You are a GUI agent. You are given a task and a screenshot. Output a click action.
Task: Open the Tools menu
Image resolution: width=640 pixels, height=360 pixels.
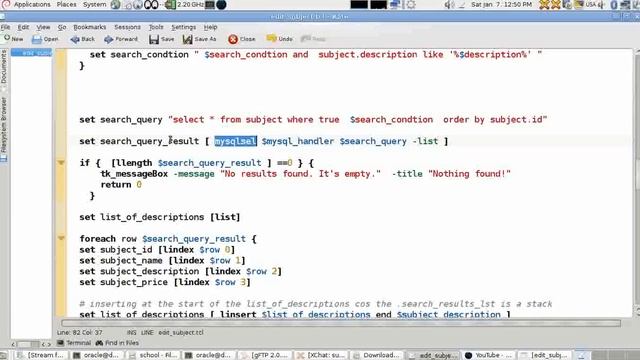[x=156, y=27]
